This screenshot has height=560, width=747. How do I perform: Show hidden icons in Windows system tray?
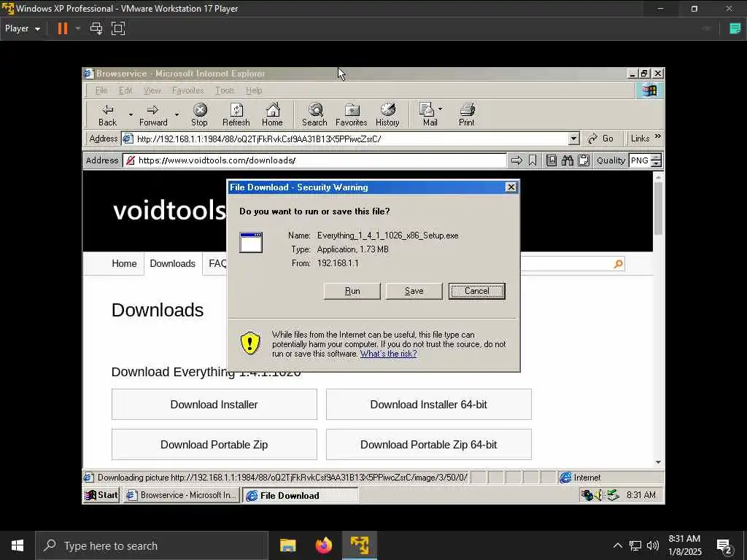pyautogui.click(x=617, y=545)
